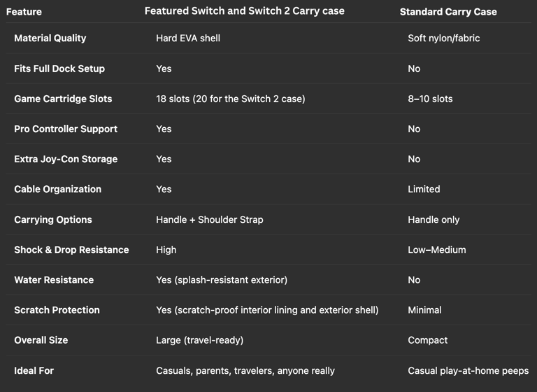537x392 pixels.
Task: Click the Cable Organization row label
Action: coord(57,189)
